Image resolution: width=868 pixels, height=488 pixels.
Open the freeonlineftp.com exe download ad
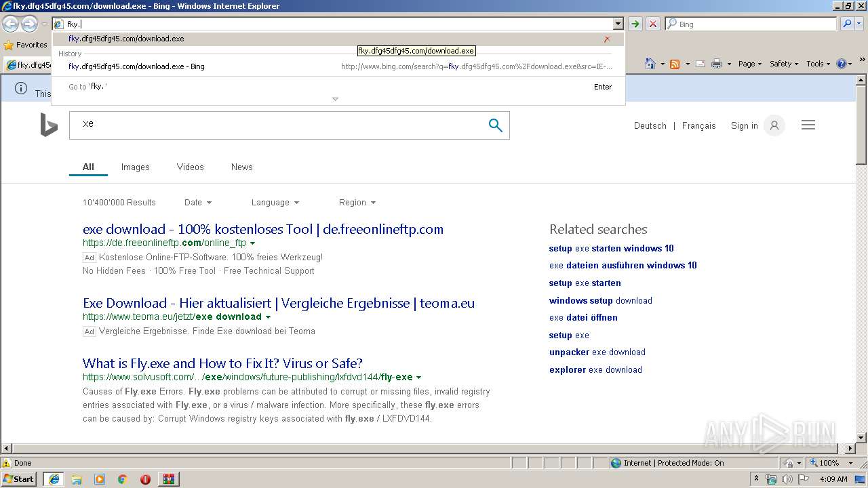tap(263, 229)
